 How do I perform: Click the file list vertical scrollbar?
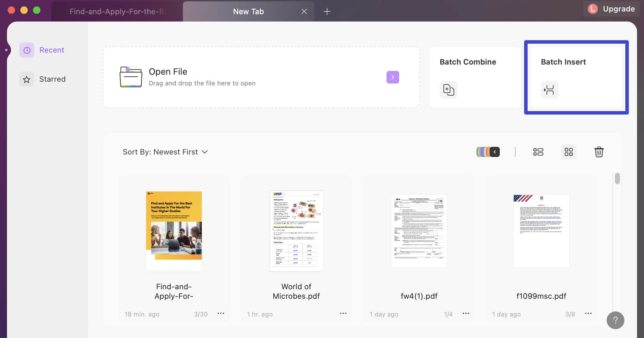click(617, 178)
